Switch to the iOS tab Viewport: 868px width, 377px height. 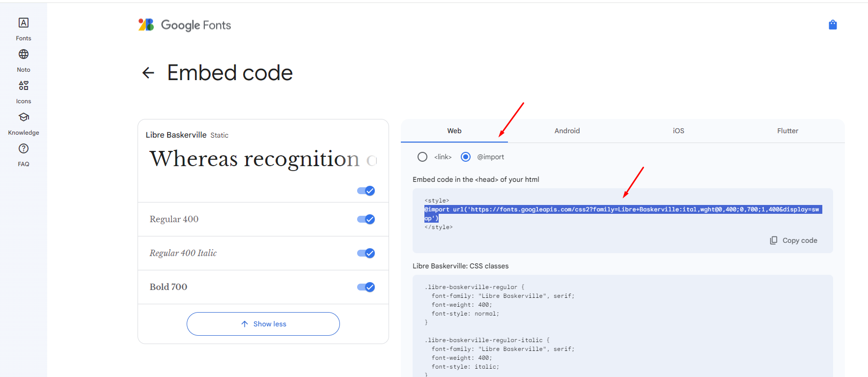678,131
